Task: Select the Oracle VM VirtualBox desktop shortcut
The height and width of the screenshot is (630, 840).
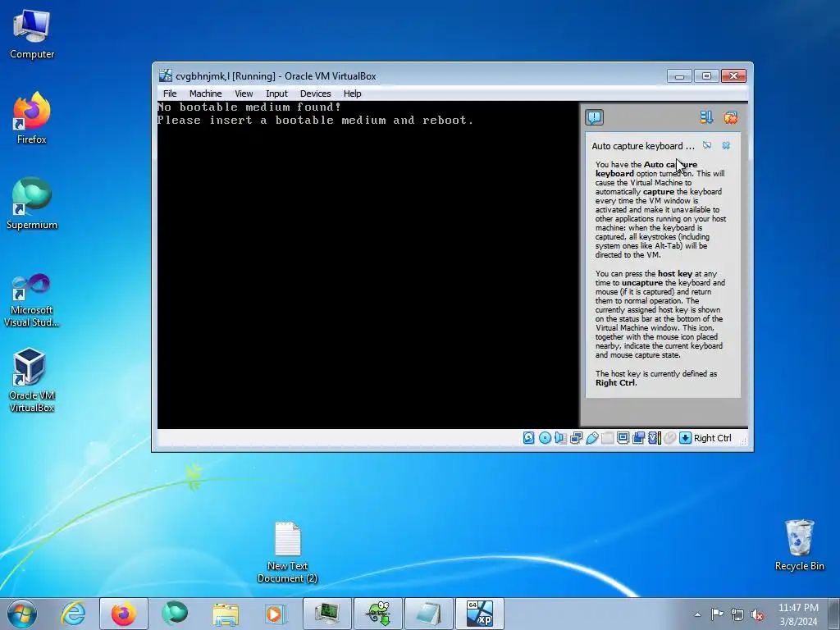Action: click(x=32, y=381)
